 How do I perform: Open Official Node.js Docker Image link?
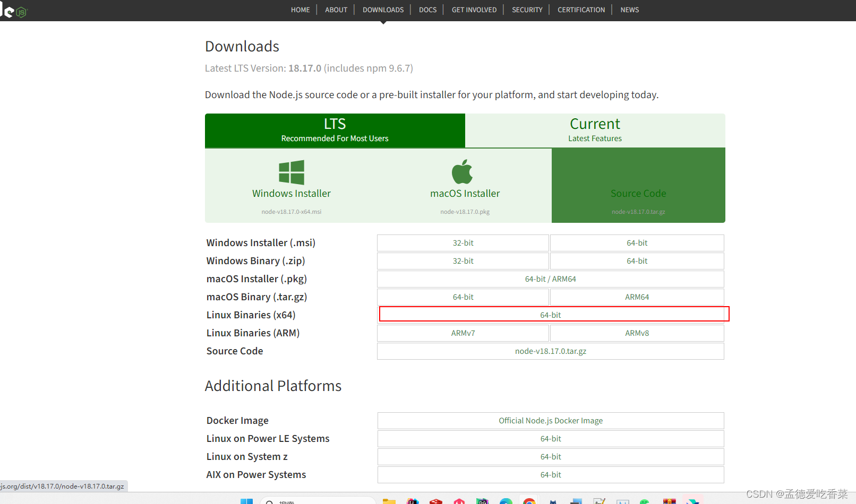(x=551, y=421)
